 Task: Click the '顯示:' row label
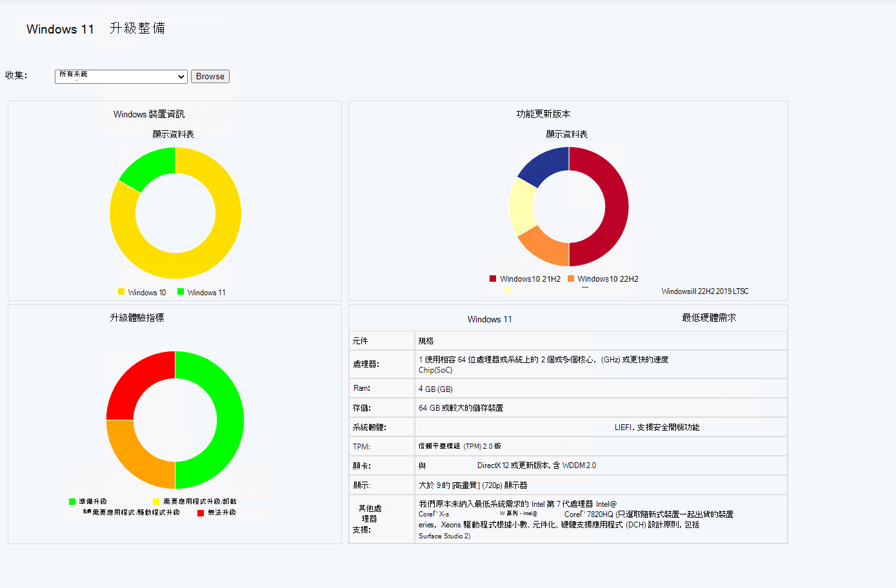362,485
